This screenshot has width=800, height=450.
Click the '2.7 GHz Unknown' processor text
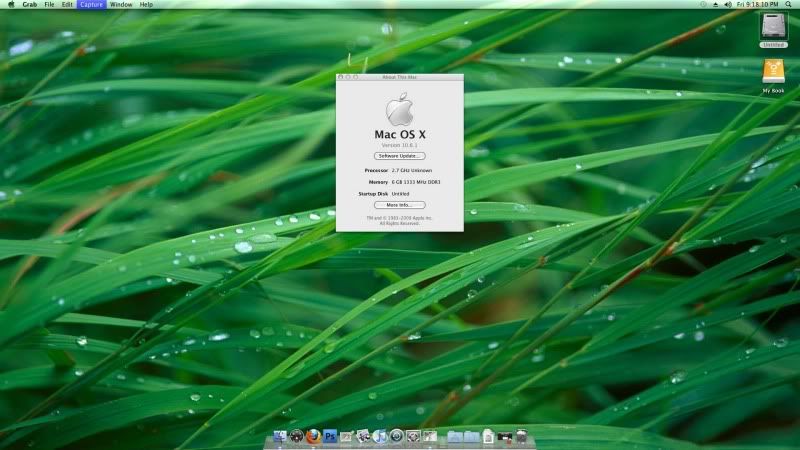point(412,170)
